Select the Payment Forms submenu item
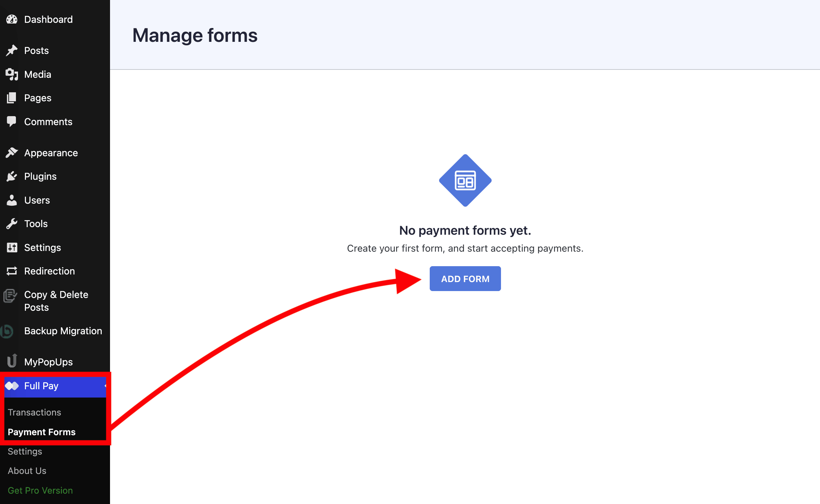 click(42, 432)
